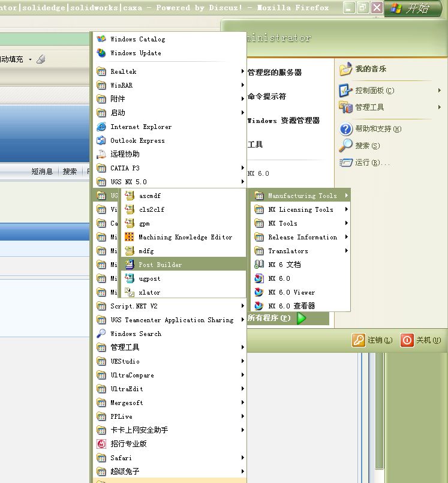
Task: Expand NX Licensing Tools submenu arrow
Action: [x=347, y=209]
